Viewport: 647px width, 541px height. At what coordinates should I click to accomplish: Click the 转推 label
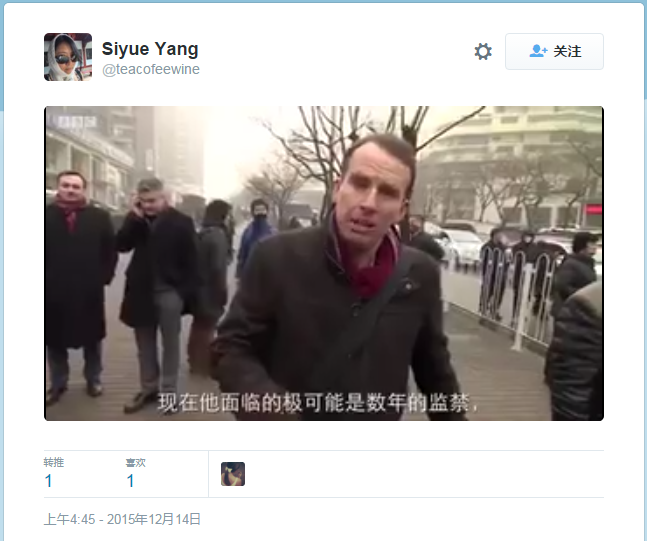click(54, 462)
